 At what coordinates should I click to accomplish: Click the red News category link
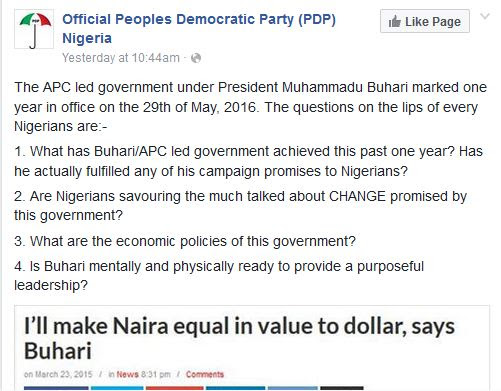pyautogui.click(x=127, y=374)
